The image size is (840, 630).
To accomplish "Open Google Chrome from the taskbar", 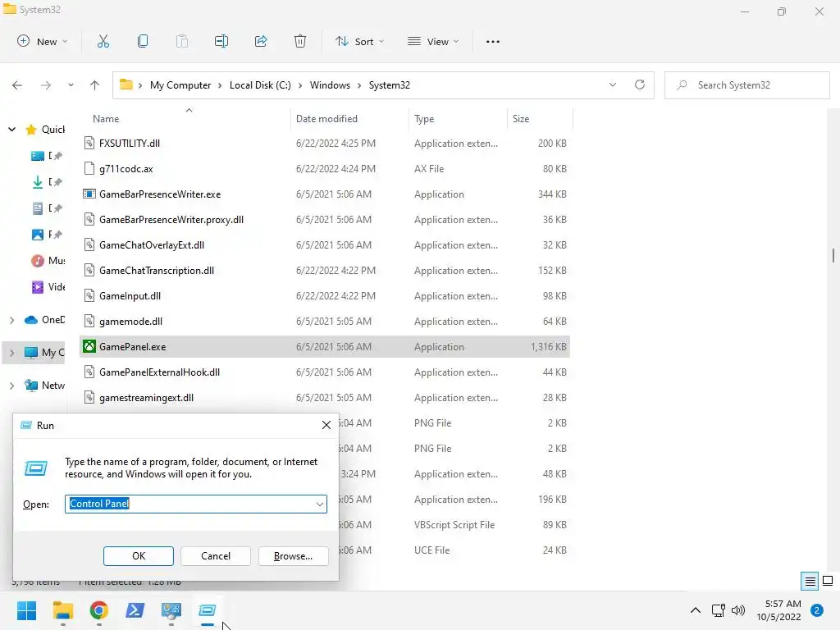I will (x=99, y=610).
